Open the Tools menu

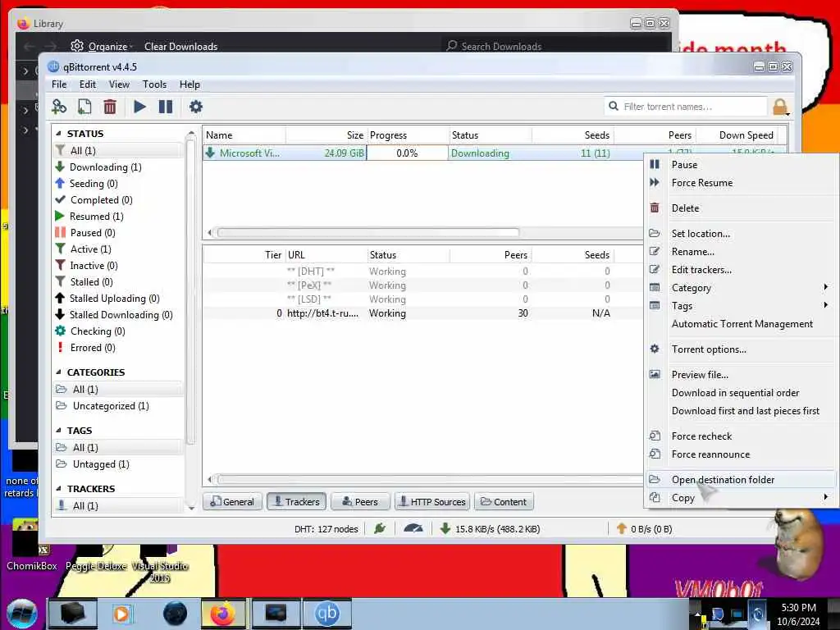[154, 84]
